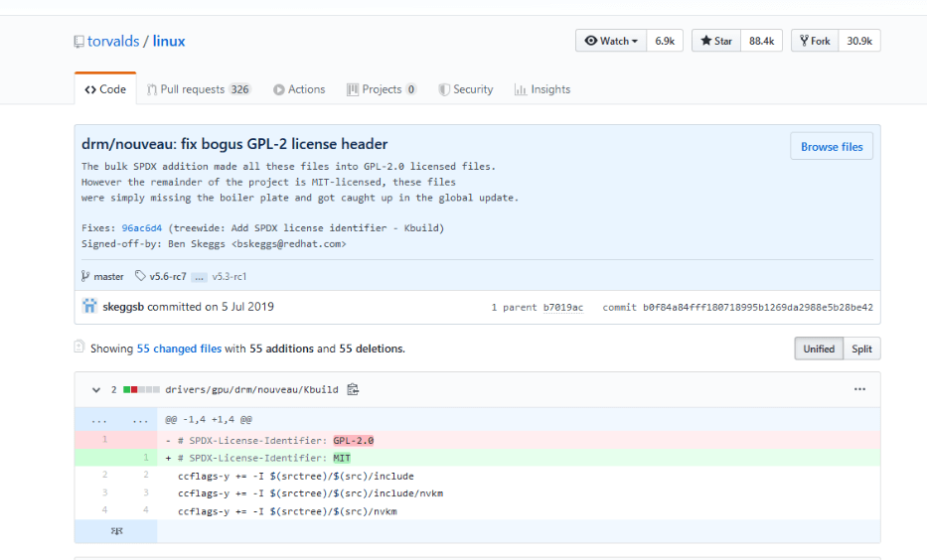Open the drivers/gpu/drm/nouveau/Kbuild file path
Image resolution: width=927 pixels, height=560 pixels.
251,389
